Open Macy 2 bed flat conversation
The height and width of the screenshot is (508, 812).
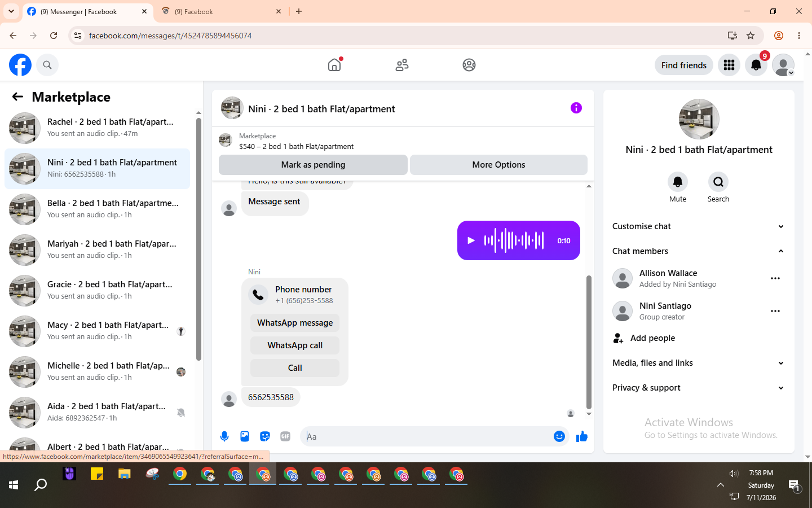tap(97, 331)
